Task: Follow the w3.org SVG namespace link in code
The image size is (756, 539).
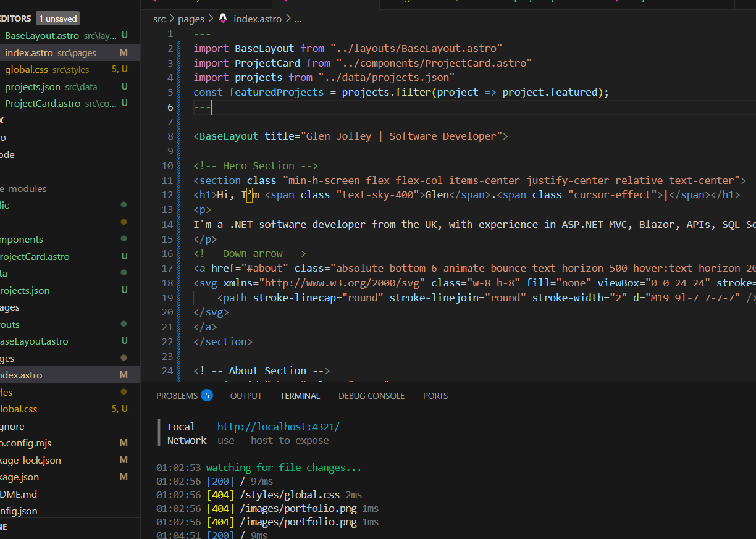Action: 342,283
